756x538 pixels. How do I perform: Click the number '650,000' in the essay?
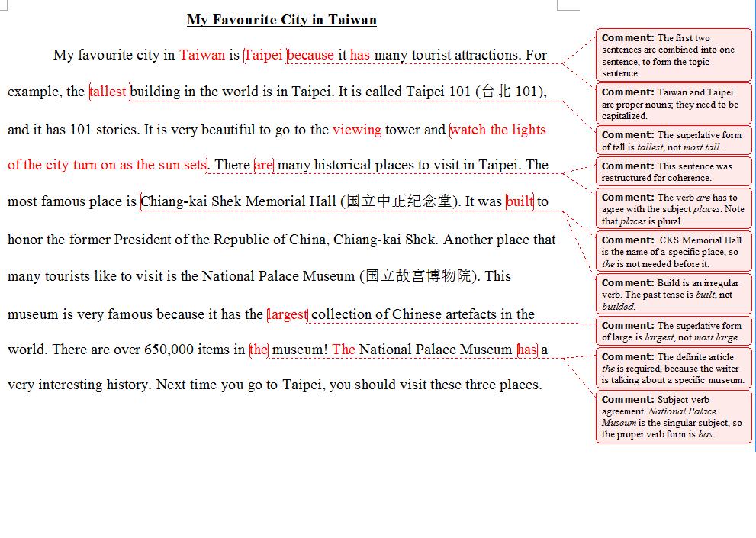(169, 350)
